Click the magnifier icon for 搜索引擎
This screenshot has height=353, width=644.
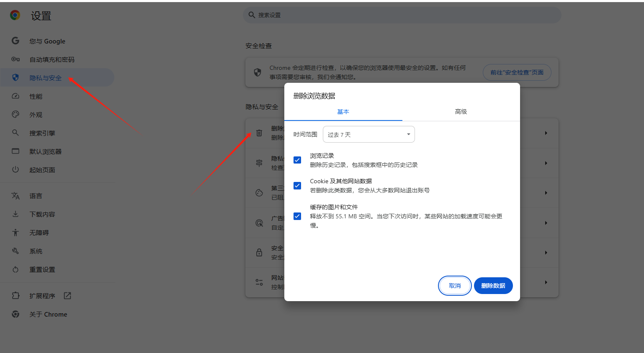click(15, 133)
